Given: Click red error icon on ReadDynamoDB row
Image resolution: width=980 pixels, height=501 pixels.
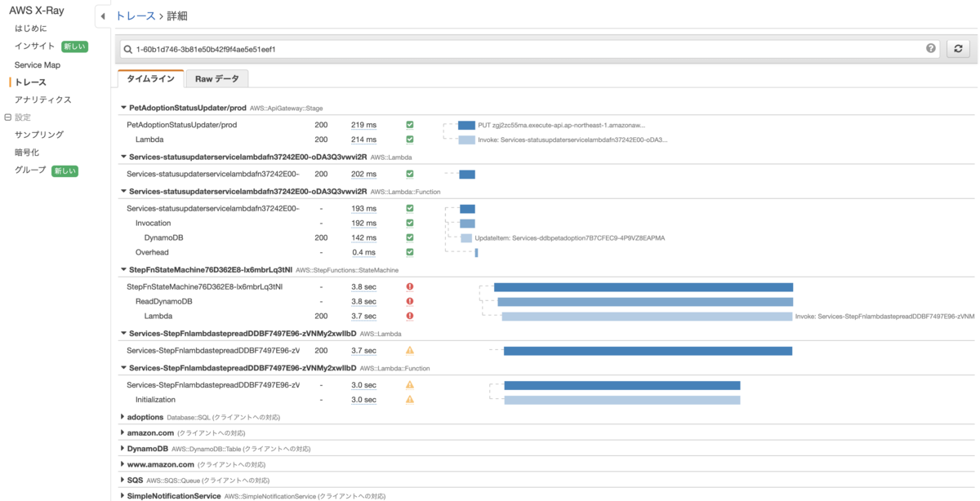Looking at the screenshot, I should [410, 301].
